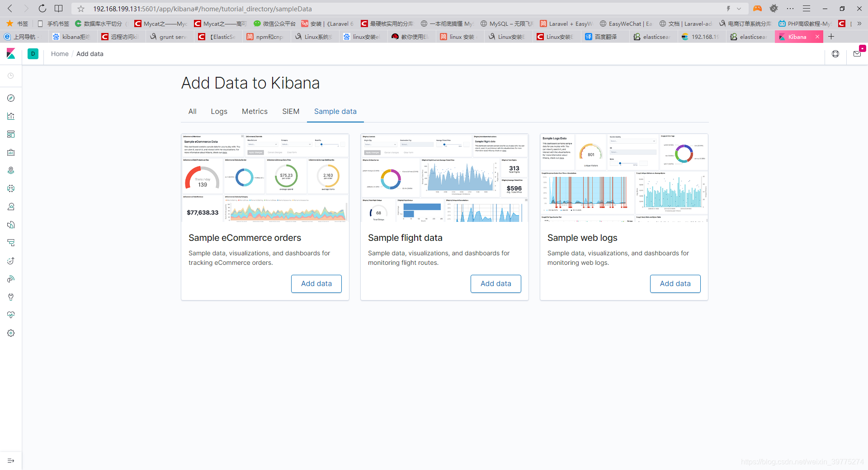Switch to the Metrics tab

[255, 111]
